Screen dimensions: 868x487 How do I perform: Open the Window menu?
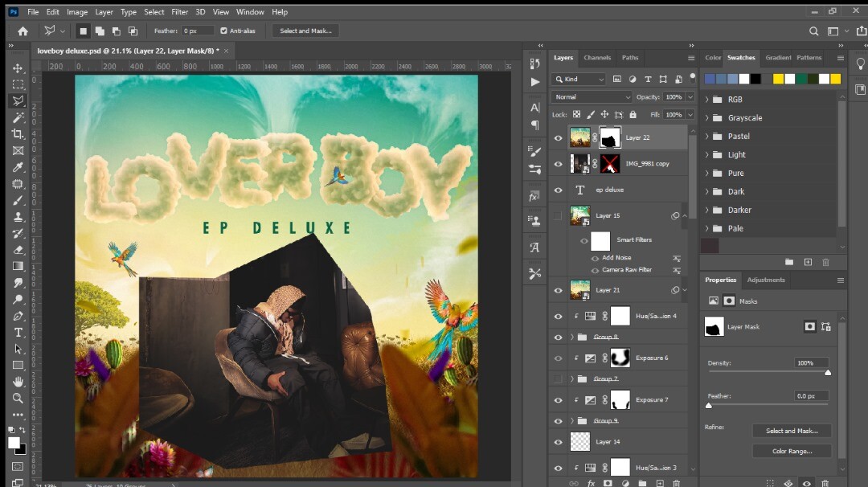(250, 11)
